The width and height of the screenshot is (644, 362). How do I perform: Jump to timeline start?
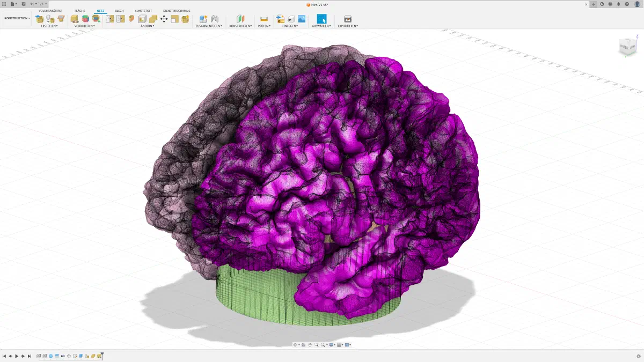tap(4, 356)
